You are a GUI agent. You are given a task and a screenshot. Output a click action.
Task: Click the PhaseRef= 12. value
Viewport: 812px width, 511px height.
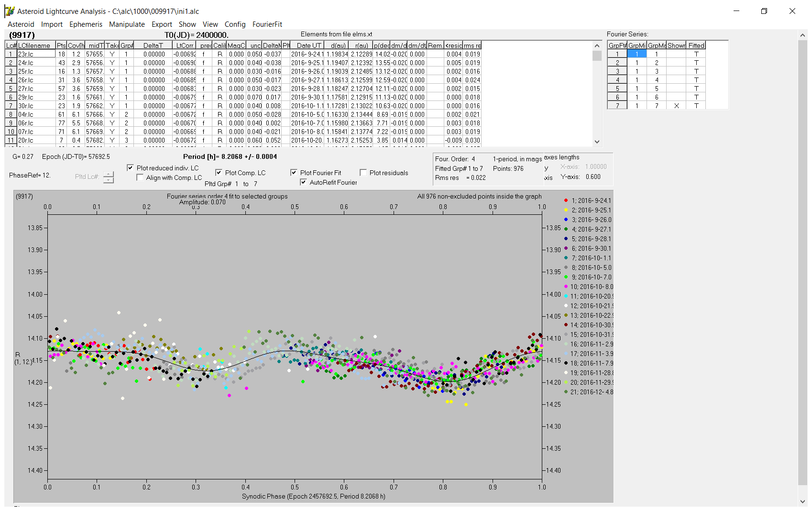(x=30, y=175)
